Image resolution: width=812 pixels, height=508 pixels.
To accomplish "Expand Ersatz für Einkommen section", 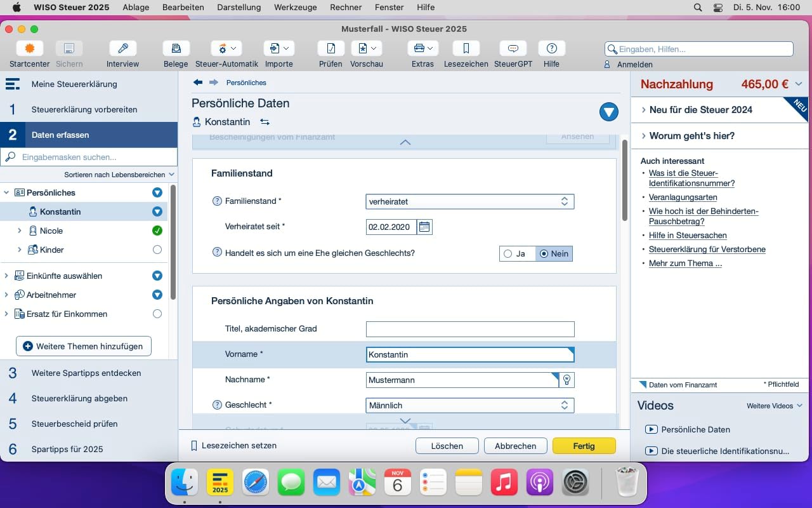I will pos(6,314).
